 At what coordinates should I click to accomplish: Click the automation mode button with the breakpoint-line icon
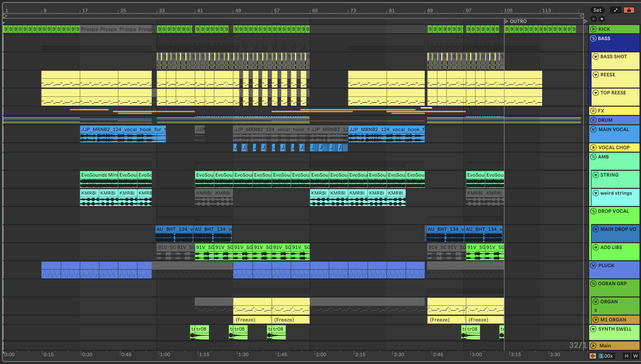(x=616, y=10)
